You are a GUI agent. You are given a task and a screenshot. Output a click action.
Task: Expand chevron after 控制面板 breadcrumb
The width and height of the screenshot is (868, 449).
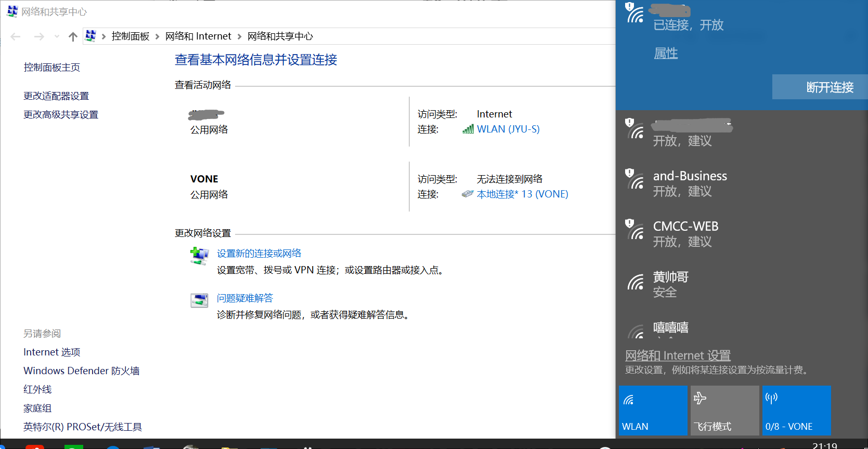tap(157, 36)
